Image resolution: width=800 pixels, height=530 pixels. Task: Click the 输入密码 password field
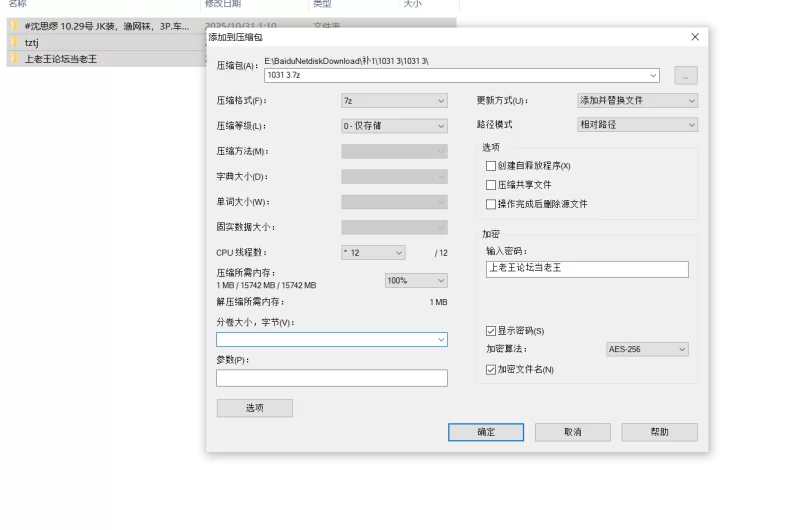[x=587, y=269]
